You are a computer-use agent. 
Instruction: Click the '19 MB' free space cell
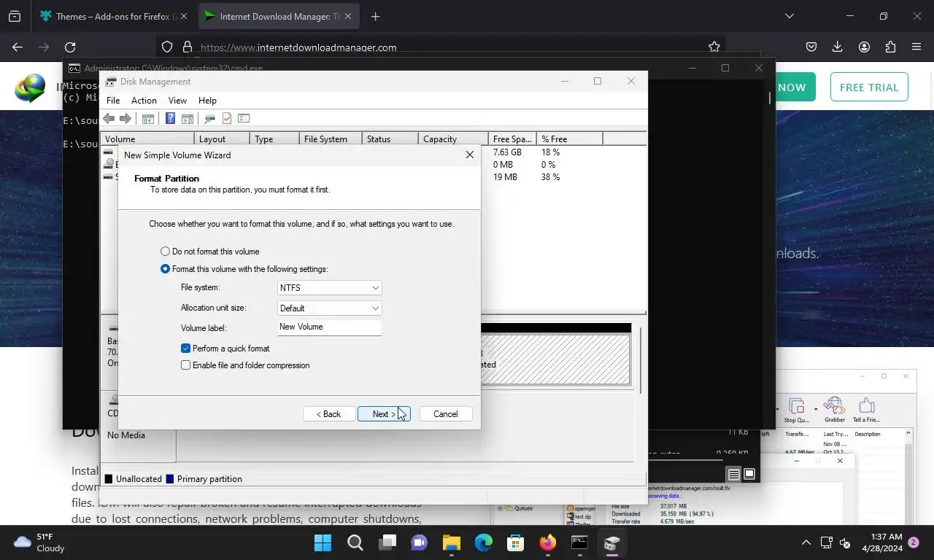point(505,177)
